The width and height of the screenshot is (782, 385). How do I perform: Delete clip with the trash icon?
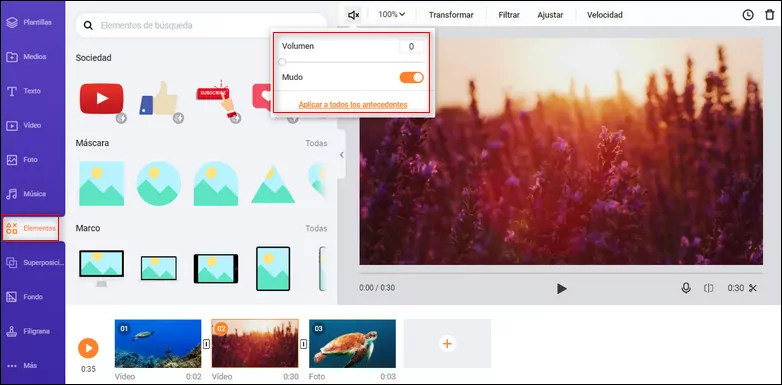tap(770, 15)
